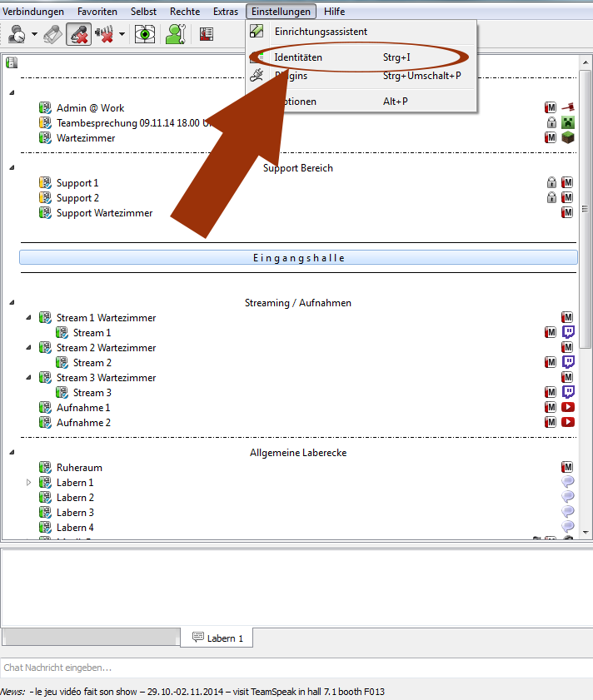
Task: Open the Connect to server toolbar icon
Action: click(x=17, y=34)
